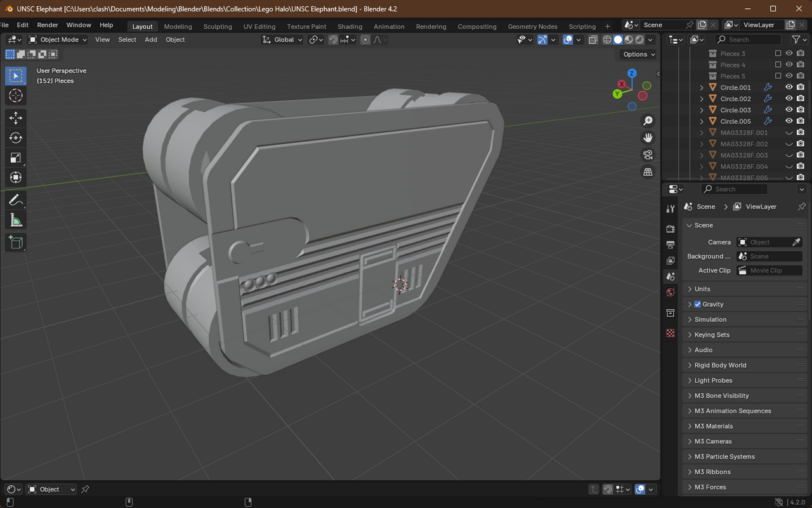Switch to the Scale tool
This screenshot has height=508, width=812.
[16, 157]
